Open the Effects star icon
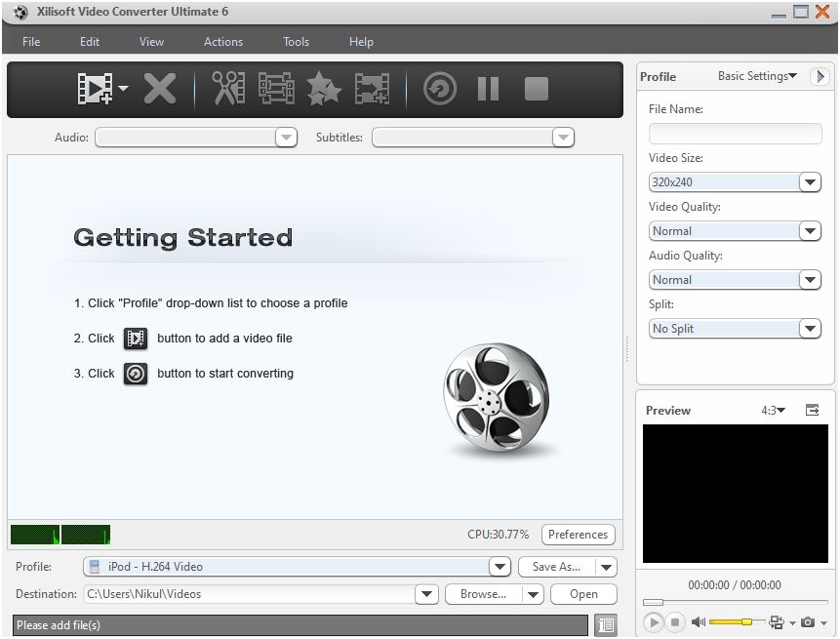Viewport: 840px width, 639px height. click(x=324, y=89)
